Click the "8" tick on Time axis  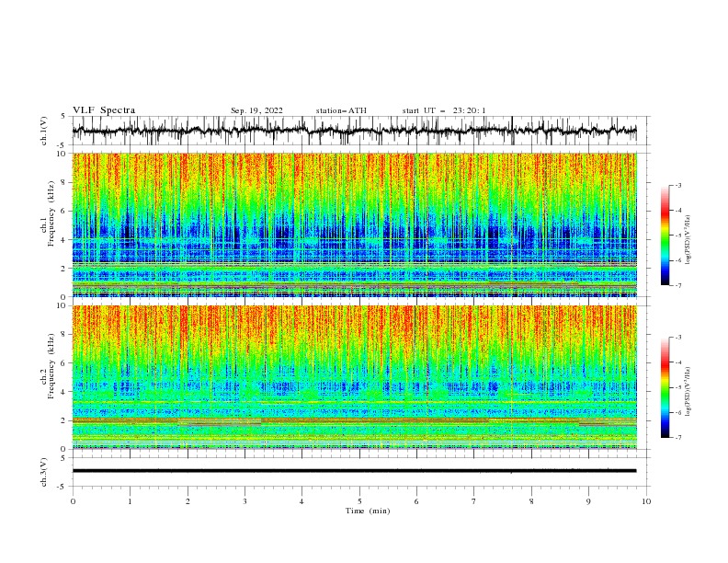click(531, 501)
